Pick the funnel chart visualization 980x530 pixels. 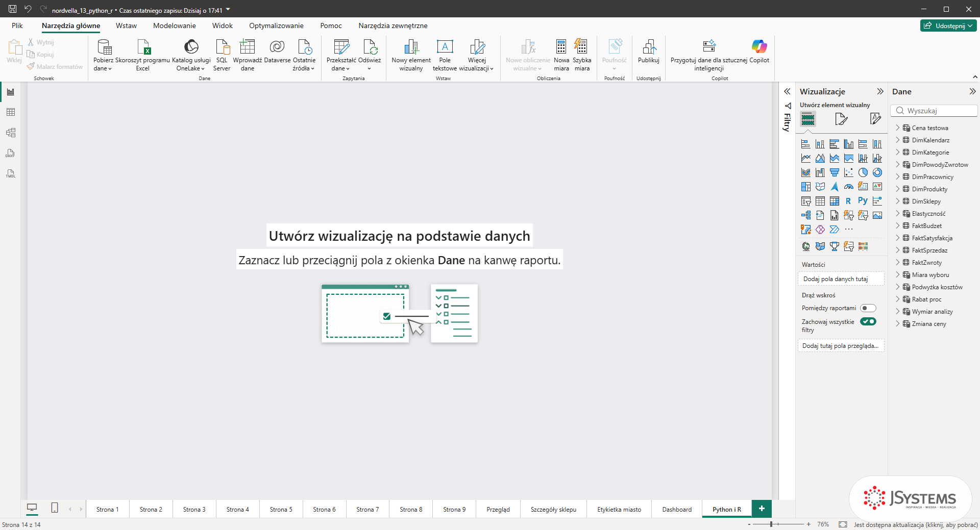834,172
